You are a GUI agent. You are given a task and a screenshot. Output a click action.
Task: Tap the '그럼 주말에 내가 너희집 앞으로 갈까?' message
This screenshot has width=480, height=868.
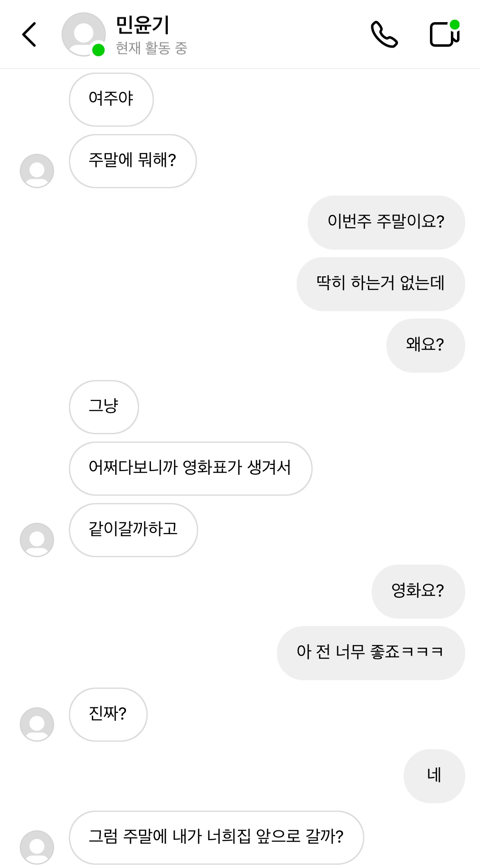(x=216, y=837)
